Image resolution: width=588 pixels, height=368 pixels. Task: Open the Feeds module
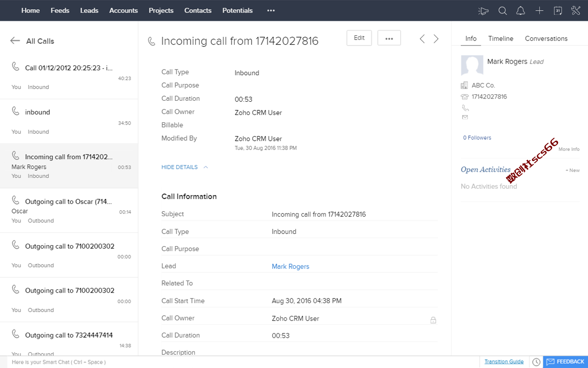click(60, 11)
